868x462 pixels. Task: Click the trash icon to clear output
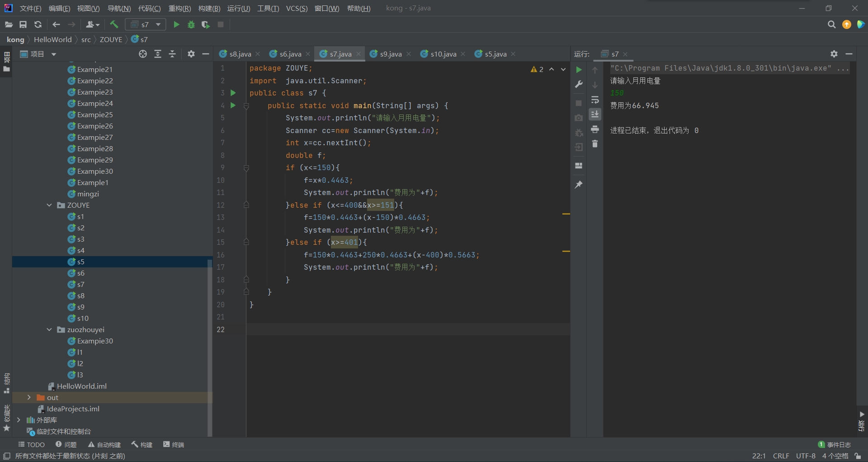(x=595, y=144)
